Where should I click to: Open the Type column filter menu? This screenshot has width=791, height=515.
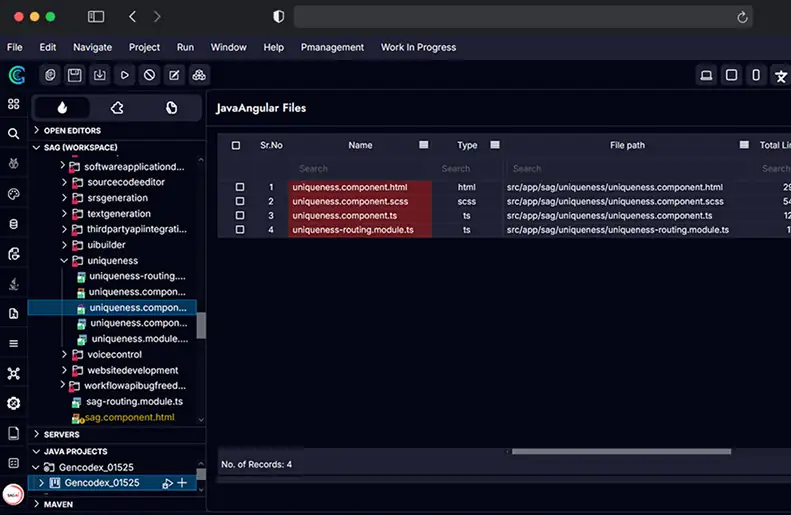pos(495,145)
